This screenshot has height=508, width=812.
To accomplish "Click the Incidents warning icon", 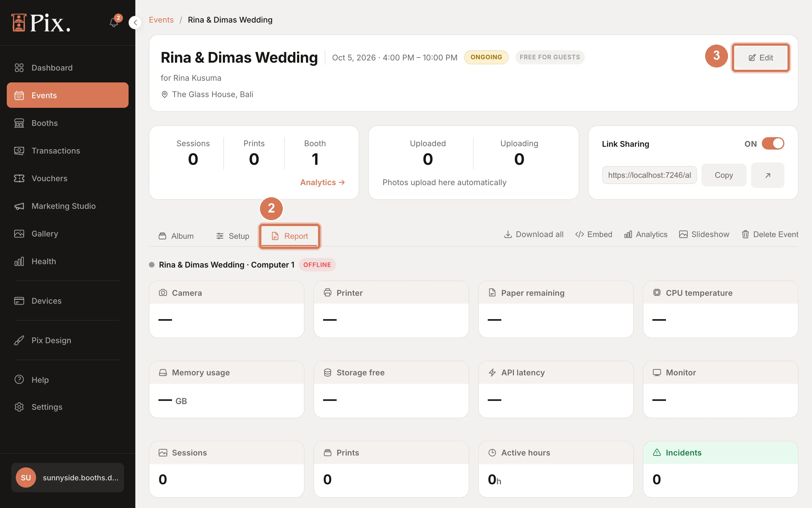I will point(657,452).
